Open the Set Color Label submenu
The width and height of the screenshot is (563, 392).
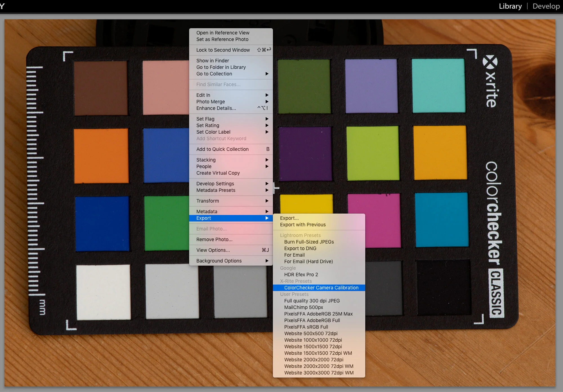click(231, 132)
